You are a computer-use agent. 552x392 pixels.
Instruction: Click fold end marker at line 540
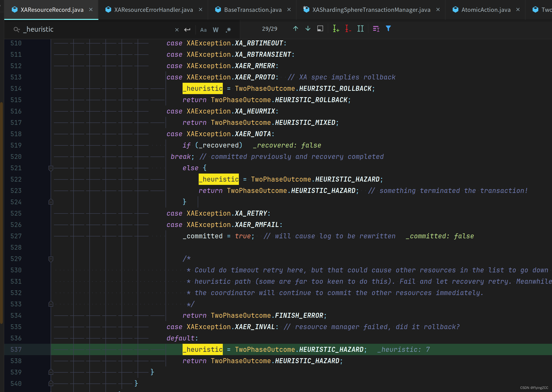point(51,383)
